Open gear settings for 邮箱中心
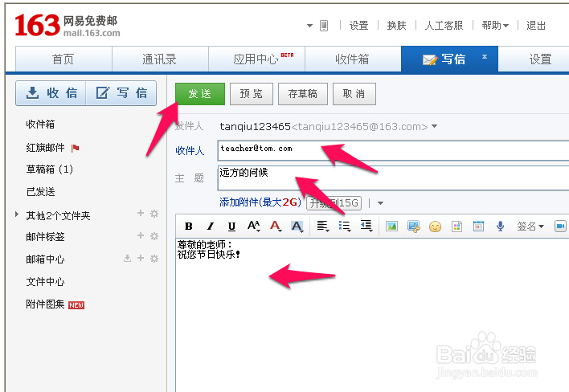 coord(154,259)
